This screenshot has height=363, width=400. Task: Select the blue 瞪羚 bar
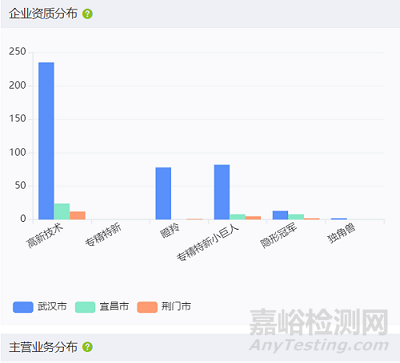(163, 193)
